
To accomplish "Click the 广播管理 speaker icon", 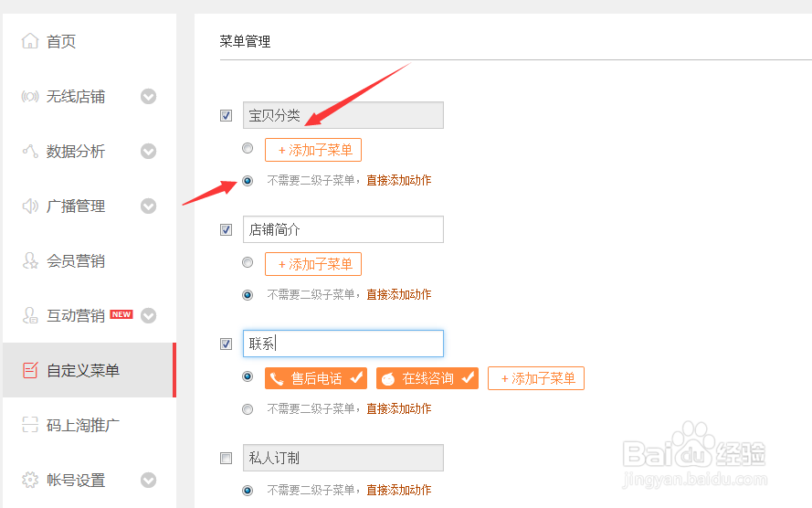I will click(x=30, y=206).
